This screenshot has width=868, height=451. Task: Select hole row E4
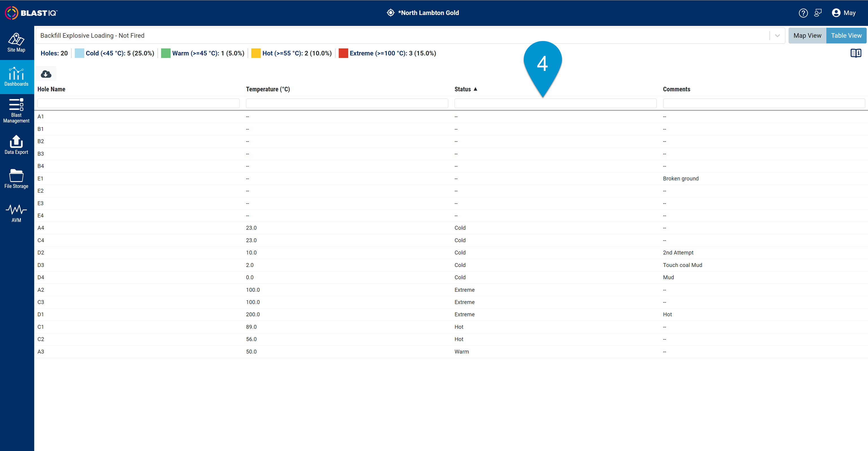pyautogui.click(x=451, y=216)
